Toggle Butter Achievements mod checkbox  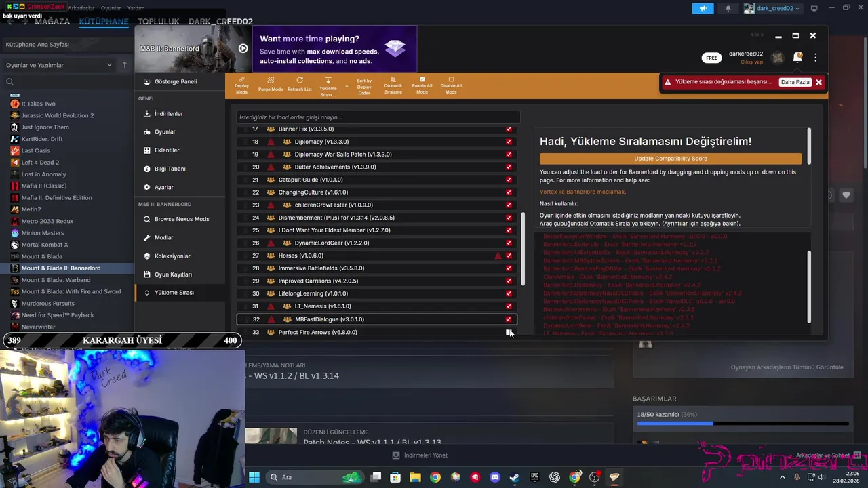tap(509, 167)
